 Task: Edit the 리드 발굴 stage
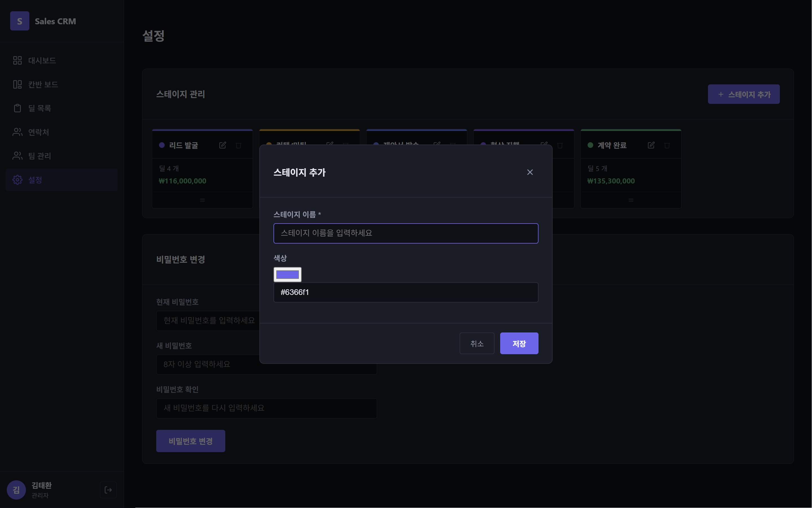222,145
